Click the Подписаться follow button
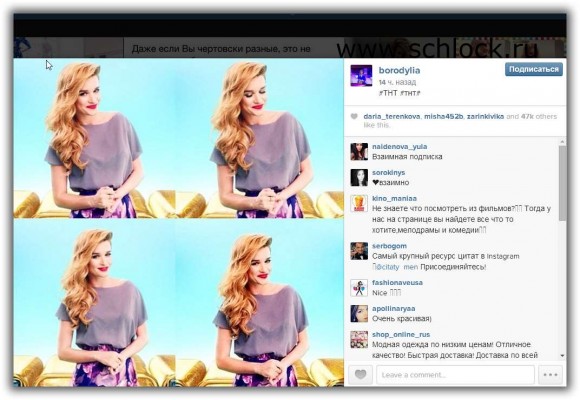The height and width of the screenshot is (400, 580). [533, 69]
